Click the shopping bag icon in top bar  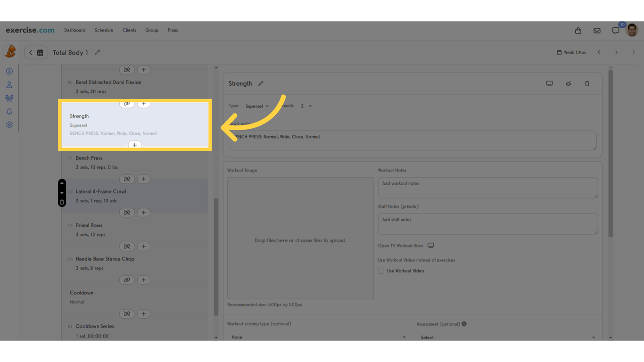coord(578,30)
